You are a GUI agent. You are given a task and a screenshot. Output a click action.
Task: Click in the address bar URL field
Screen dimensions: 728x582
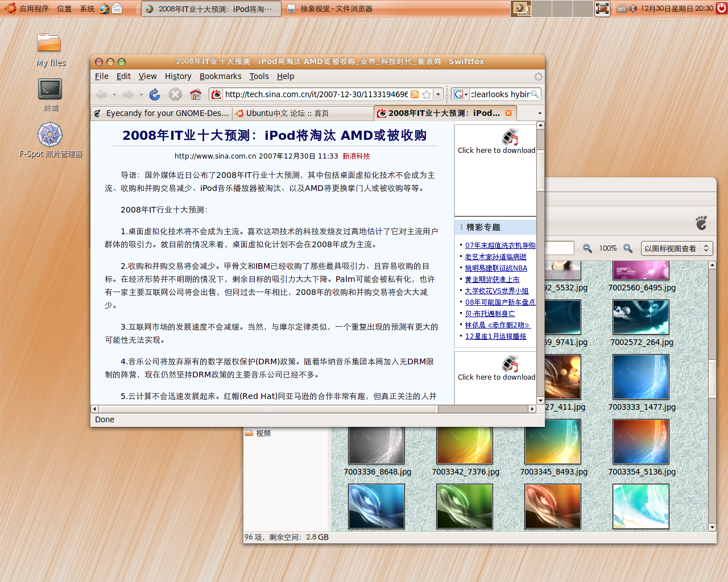tap(316, 94)
